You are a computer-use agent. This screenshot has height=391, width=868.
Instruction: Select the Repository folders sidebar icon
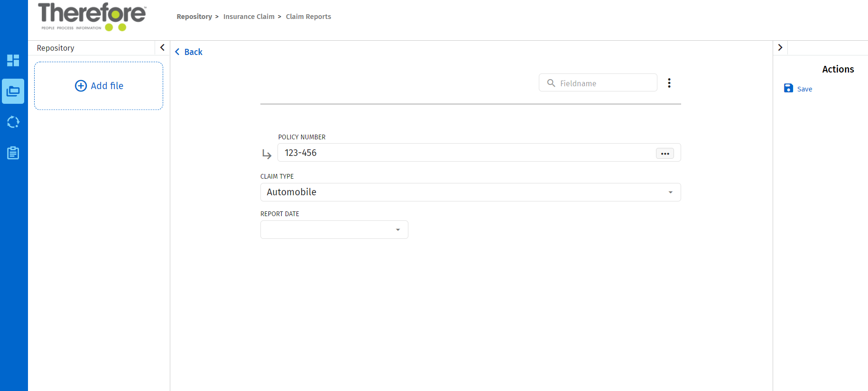13,91
